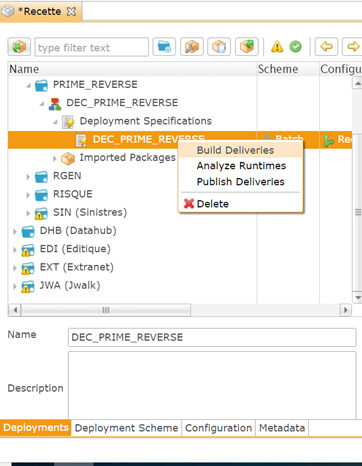Switch to the Deployment Scheme tab
The width and height of the screenshot is (362, 466).
click(x=126, y=428)
